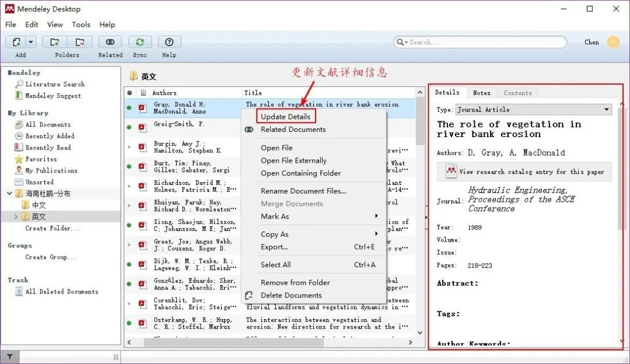Image resolution: width=630 pixels, height=364 pixels.
Task: Click View research catalog entry button
Action: coord(524,171)
